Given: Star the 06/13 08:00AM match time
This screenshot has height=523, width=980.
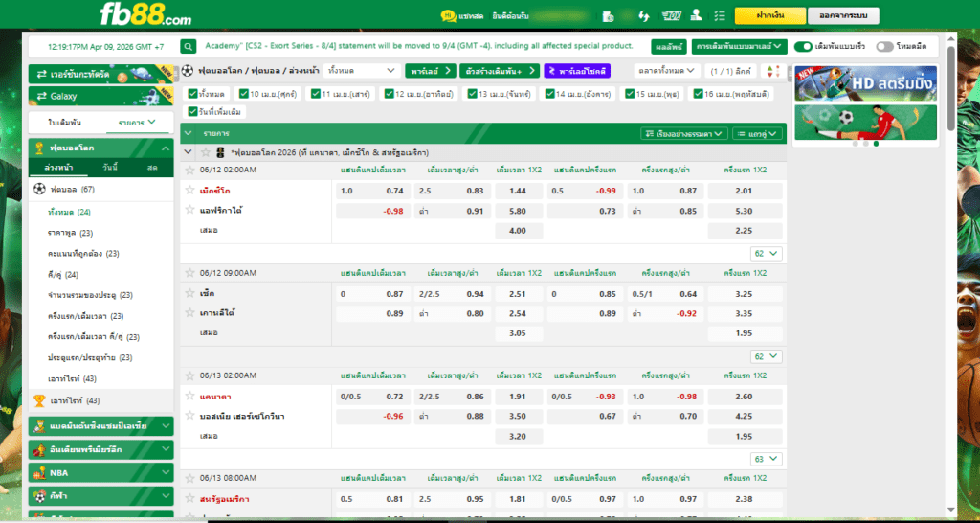Looking at the screenshot, I should point(190,479).
